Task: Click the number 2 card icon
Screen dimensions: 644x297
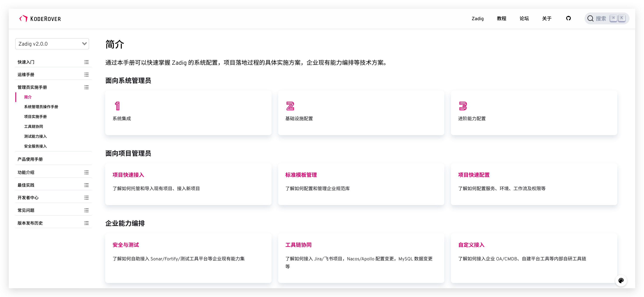Action: [290, 106]
